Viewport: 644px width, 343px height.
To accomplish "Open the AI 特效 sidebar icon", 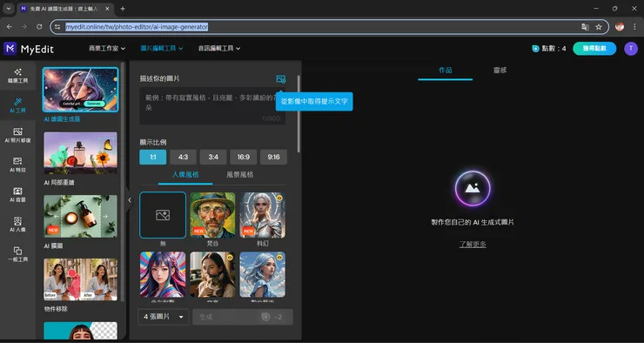I will (x=17, y=165).
